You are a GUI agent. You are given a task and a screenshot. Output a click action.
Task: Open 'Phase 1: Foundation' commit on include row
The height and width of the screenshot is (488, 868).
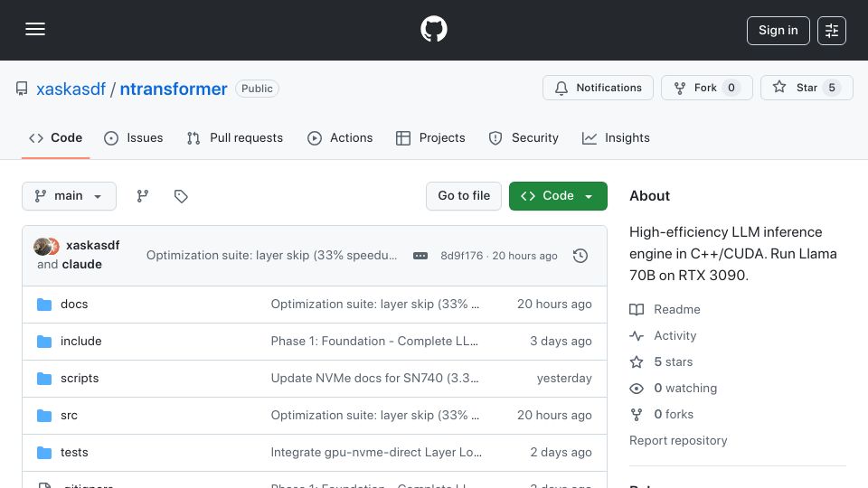[x=374, y=342]
